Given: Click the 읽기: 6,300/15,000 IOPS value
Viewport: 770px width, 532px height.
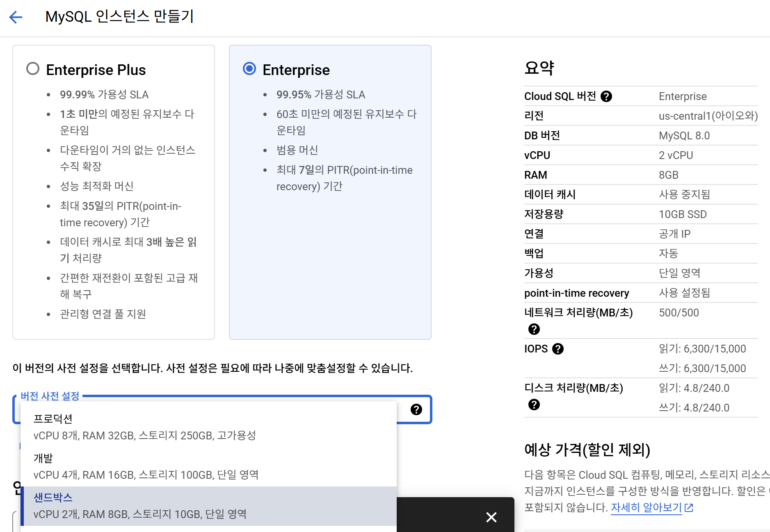Looking at the screenshot, I should (702, 349).
